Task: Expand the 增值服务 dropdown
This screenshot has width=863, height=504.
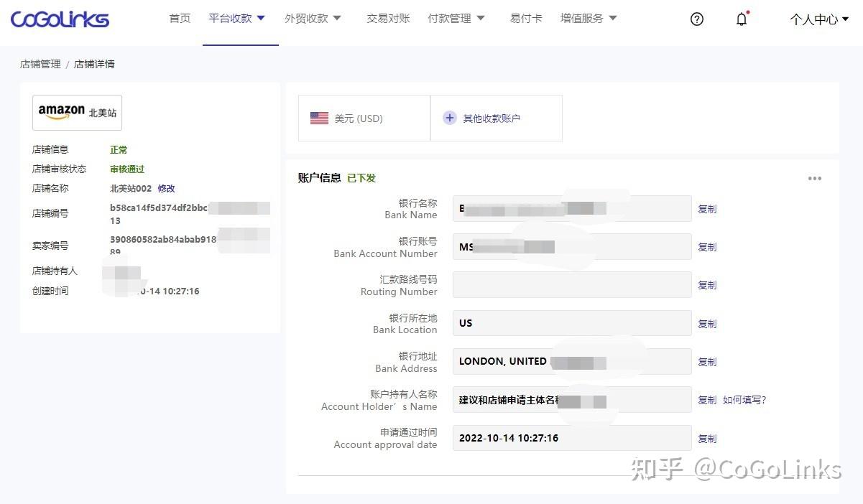Action: 589,18
